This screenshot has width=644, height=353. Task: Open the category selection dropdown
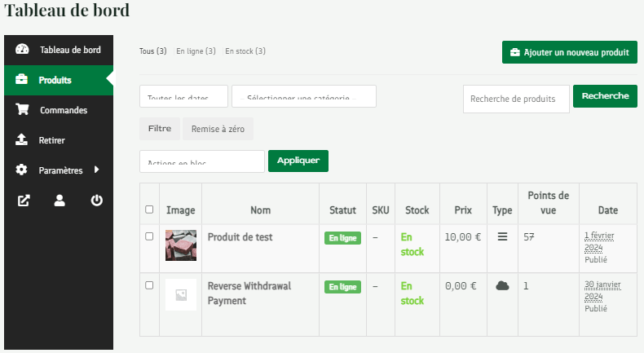click(303, 96)
